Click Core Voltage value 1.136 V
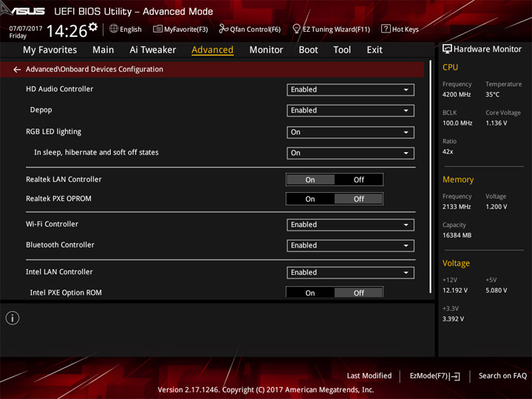The width and height of the screenshot is (532, 399). [497, 123]
